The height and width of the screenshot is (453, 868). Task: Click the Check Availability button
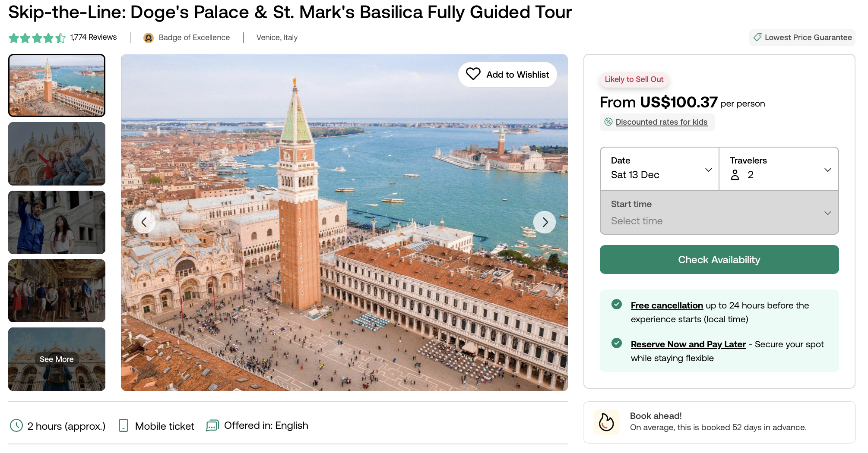719,260
